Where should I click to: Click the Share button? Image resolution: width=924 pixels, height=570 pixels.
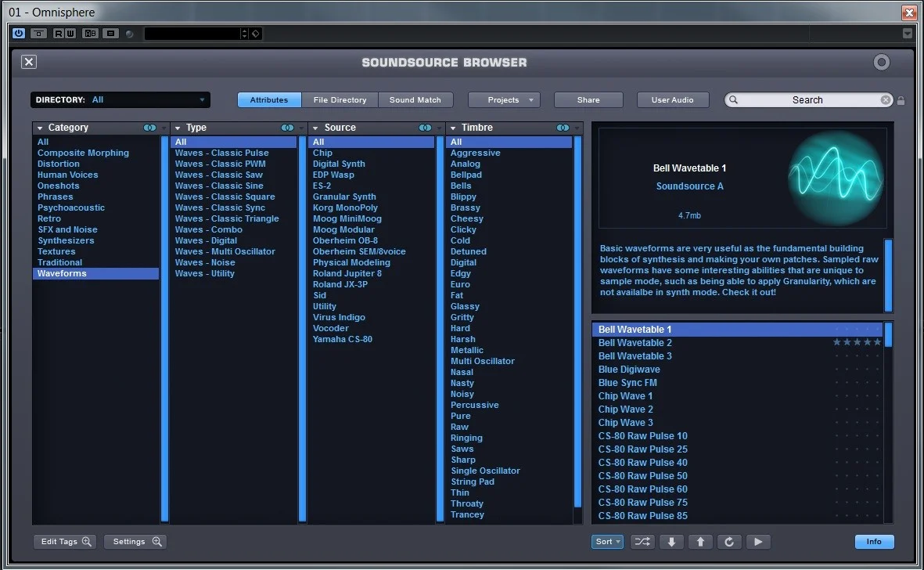tap(588, 100)
